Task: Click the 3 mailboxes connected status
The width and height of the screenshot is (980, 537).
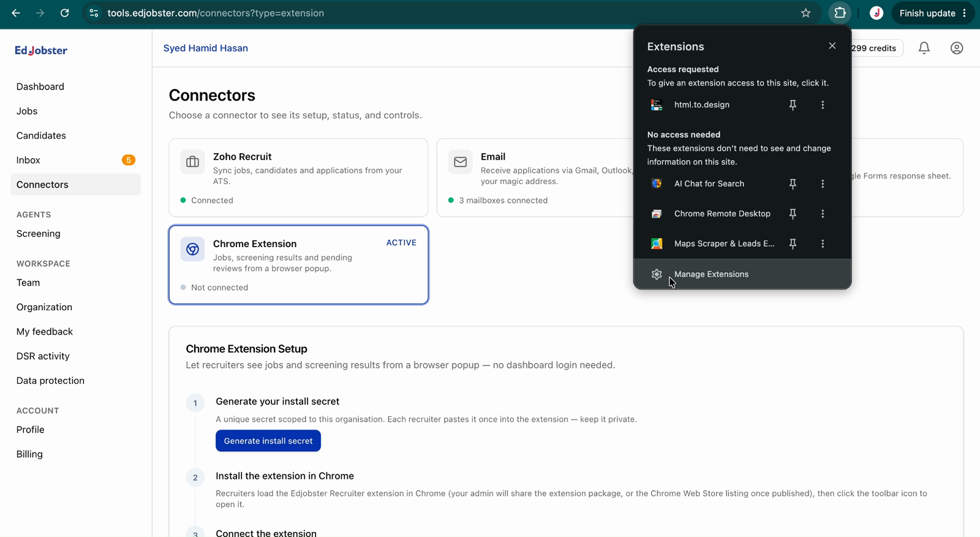Action: point(503,200)
